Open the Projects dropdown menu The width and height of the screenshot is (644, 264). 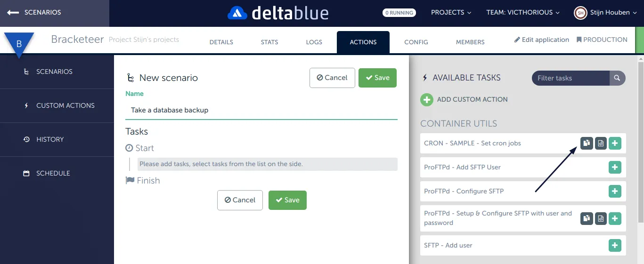click(451, 13)
